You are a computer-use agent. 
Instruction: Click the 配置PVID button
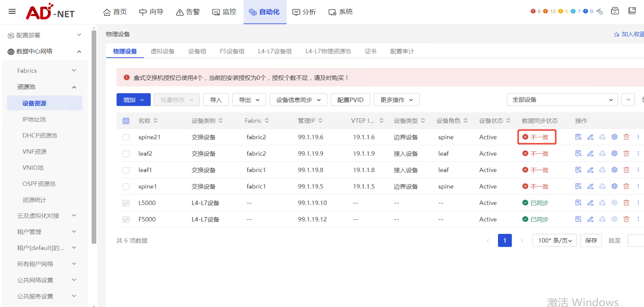pyautogui.click(x=350, y=100)
